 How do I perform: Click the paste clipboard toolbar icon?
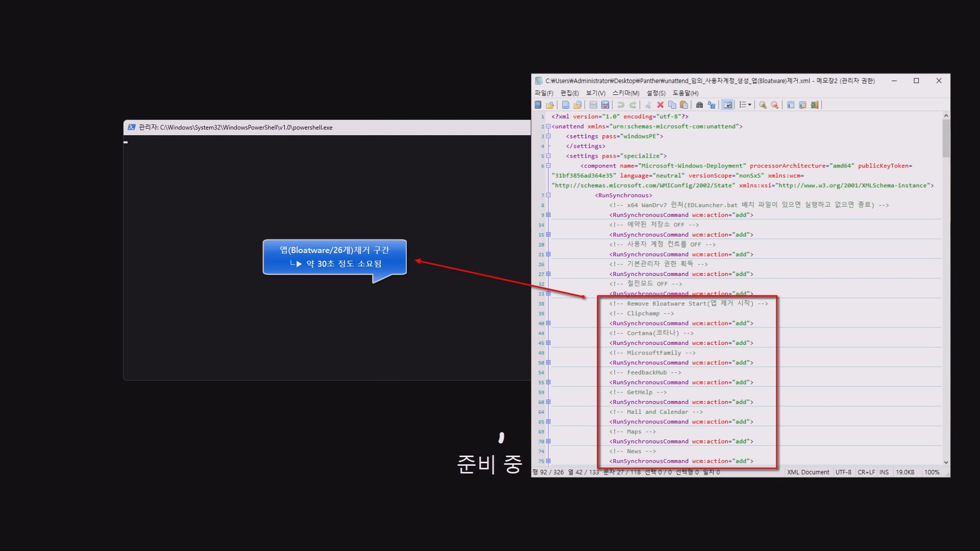[x=684, y=105]
